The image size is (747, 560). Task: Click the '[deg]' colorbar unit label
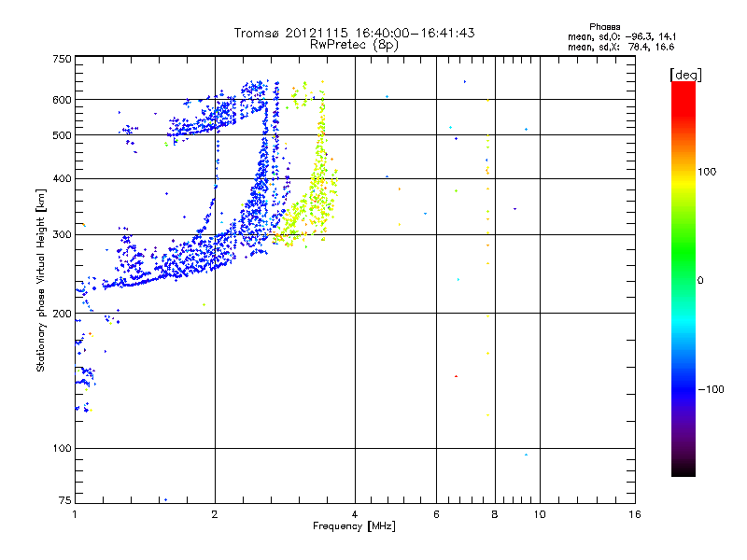[685, 75]
